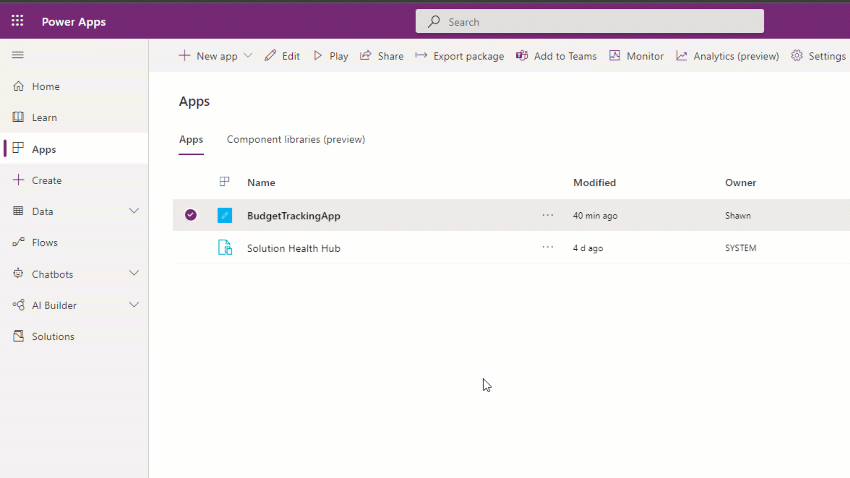Expand the Chatbots chevron

(x=134, y=273)
